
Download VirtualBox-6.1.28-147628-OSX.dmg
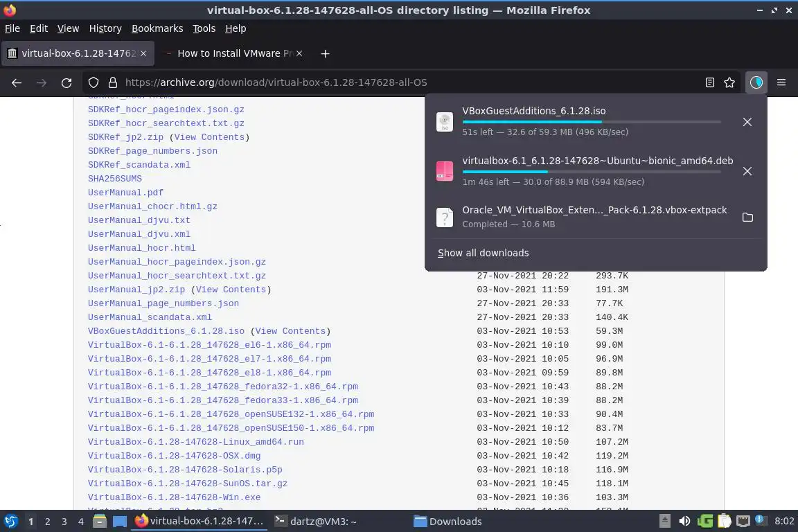174,456
